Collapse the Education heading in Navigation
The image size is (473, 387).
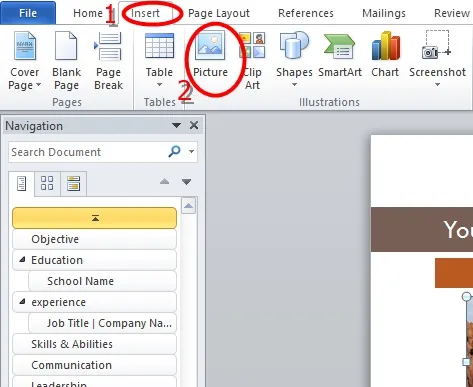coord(22,259)
